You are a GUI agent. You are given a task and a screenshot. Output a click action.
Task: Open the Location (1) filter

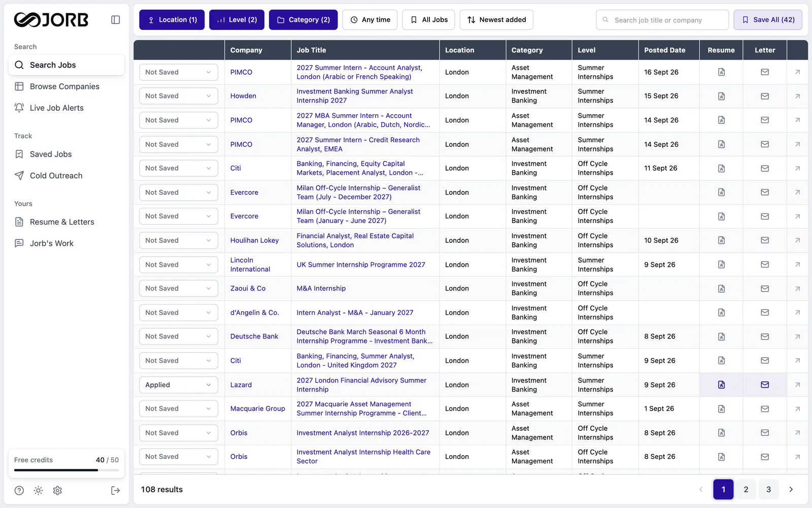pos(172,20)
